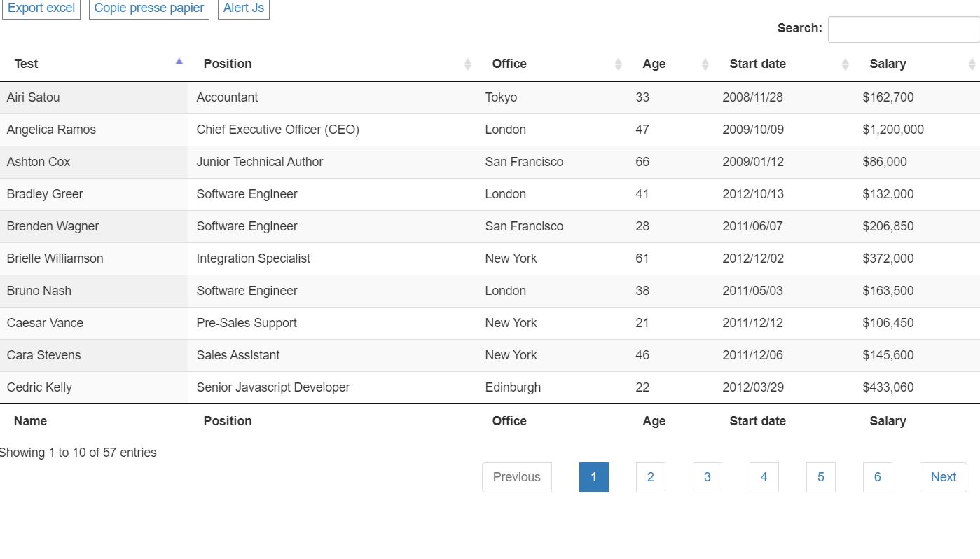Image resolution: width=980 pixels, height=559 pixels.
Task: Open page 4 of the table
Action: click(x=764, y=477)
